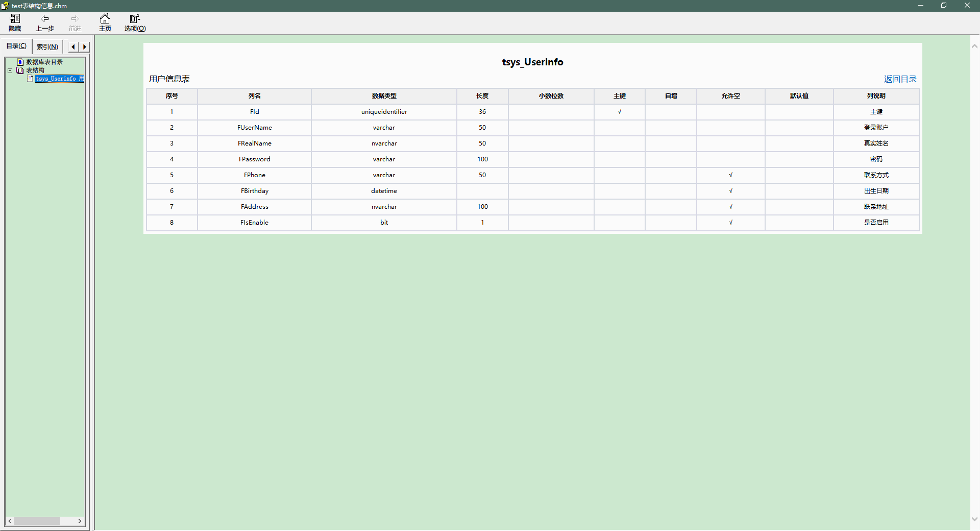Click the 列名 column header
Image resolution: width=980 pixels, height=531 pixels.
click(255, 96)
